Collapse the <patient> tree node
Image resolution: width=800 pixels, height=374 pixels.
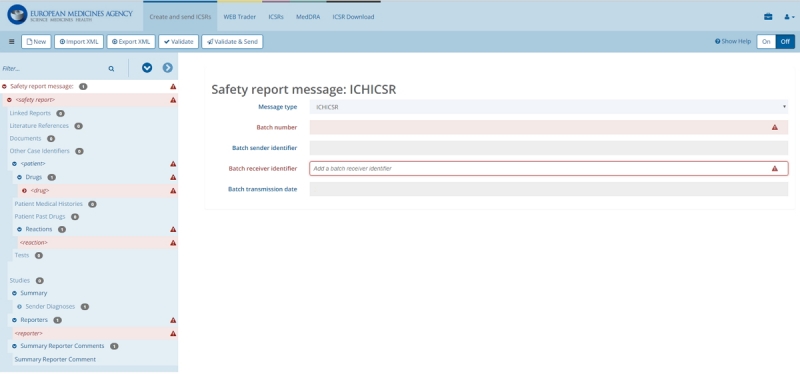coord(14,164)
